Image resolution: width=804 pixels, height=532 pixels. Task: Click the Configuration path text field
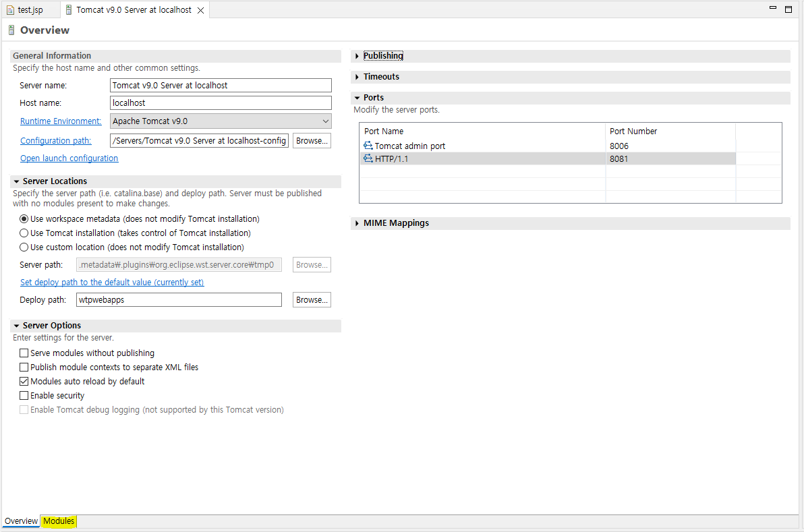[x=199, y=141]
